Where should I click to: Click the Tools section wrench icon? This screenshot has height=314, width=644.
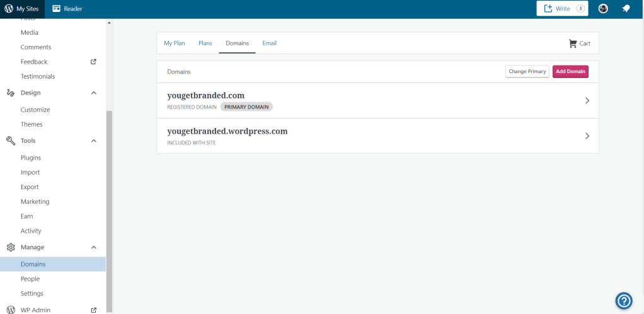pyautogui.click(x=11, y=141)
